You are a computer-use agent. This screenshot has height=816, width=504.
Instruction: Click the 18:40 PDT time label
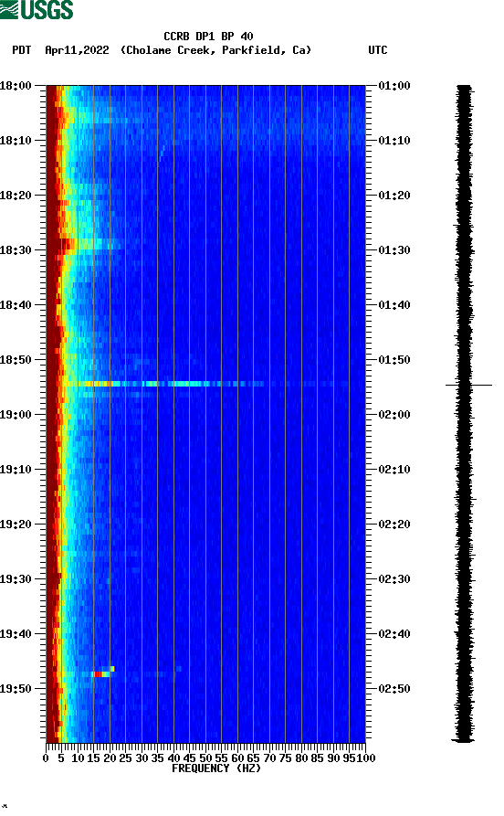(x=16, y=305)
